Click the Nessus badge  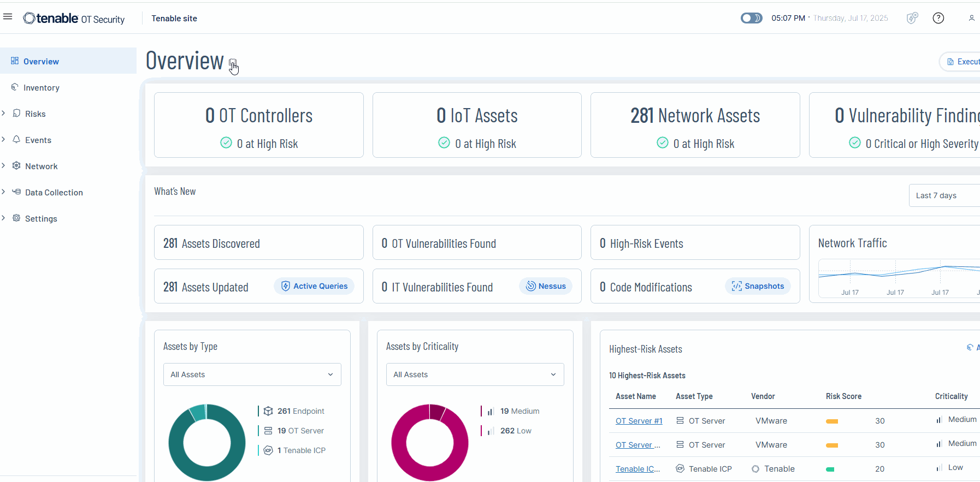546,286
